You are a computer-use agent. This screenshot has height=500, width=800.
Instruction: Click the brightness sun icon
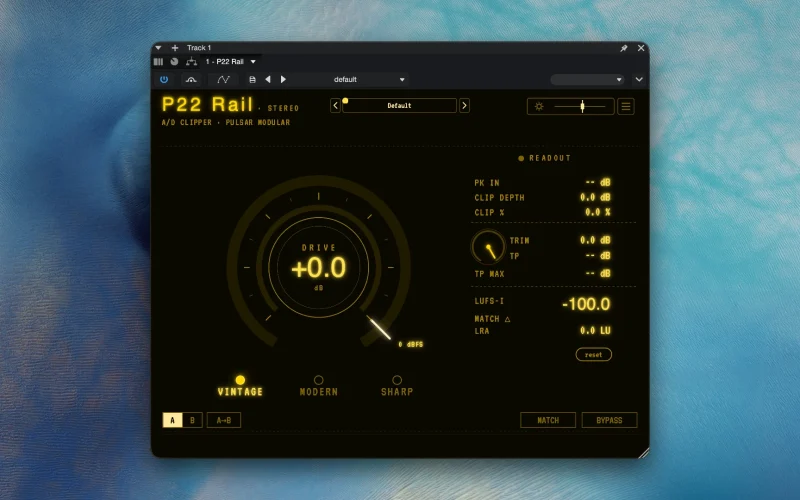click(x=539, y=106)
